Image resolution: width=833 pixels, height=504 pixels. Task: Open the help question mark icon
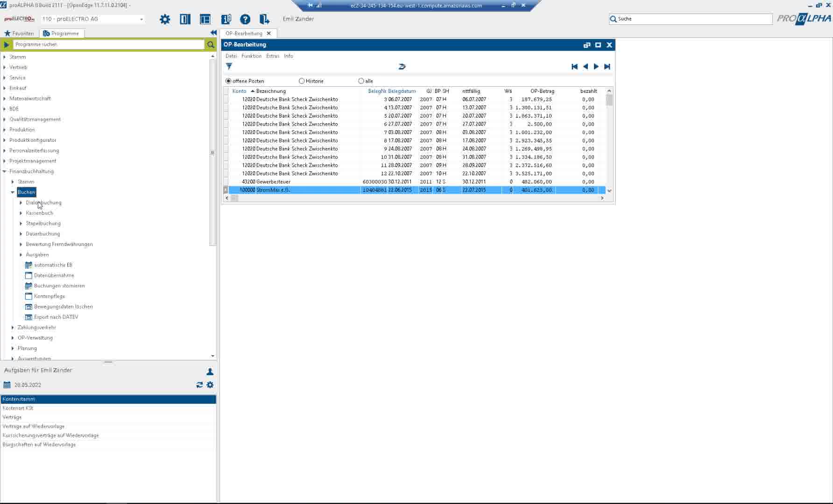245,19
